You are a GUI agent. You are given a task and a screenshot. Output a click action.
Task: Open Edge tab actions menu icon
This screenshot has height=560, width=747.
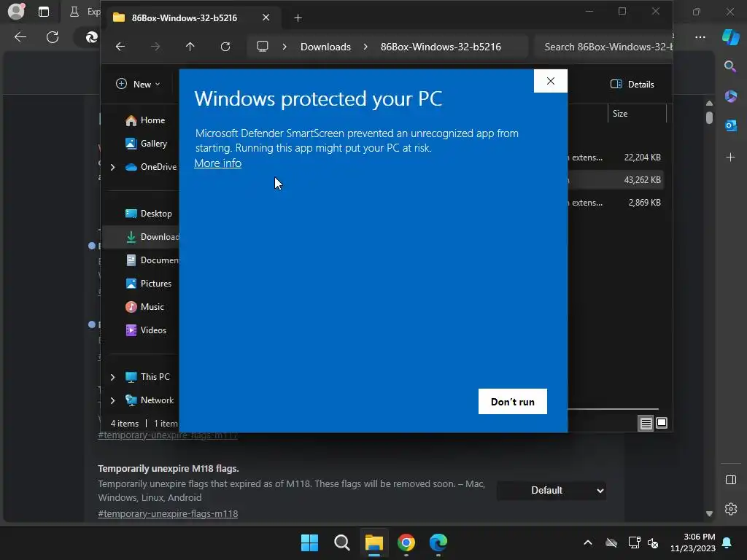(44, 12)
